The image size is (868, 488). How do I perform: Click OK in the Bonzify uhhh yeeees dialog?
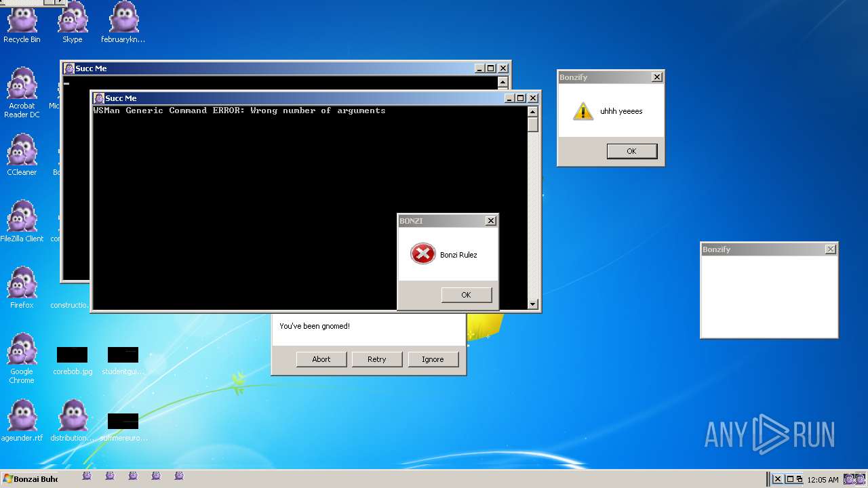(631, 151)
